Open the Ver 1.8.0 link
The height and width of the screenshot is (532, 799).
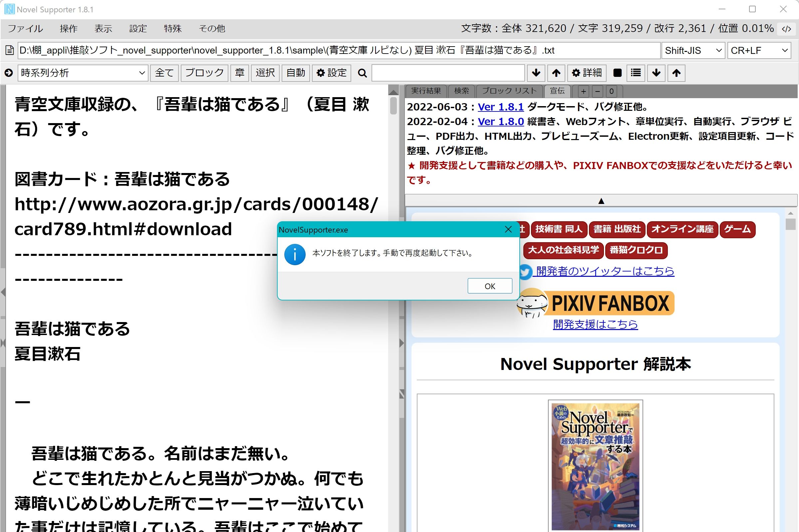click(501, 121)
